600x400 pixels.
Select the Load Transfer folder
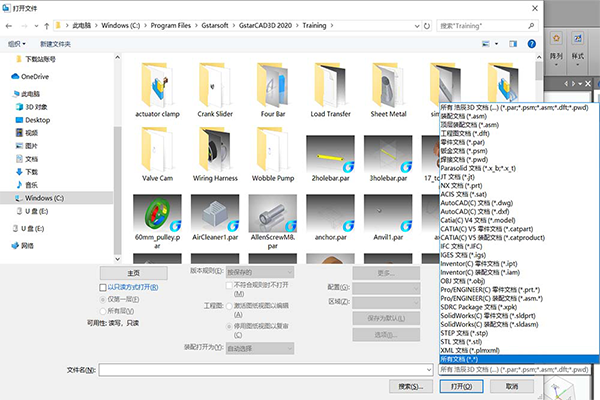(331, 90)
